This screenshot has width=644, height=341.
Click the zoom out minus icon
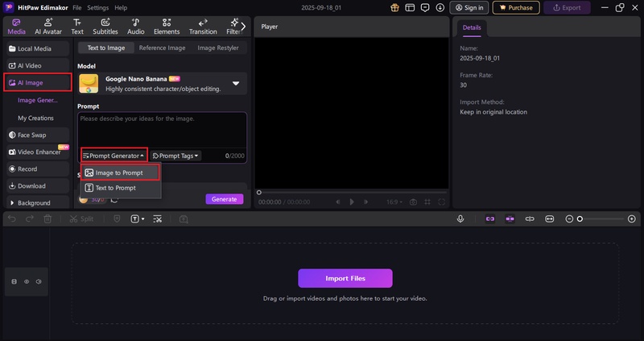[x=569, y=219]
